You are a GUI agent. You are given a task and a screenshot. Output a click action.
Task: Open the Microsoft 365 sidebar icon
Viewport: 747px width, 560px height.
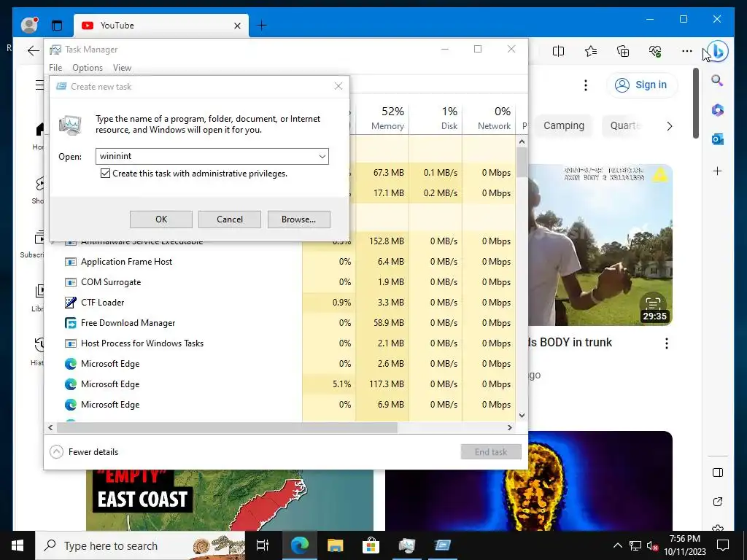[x=718, y=110]
